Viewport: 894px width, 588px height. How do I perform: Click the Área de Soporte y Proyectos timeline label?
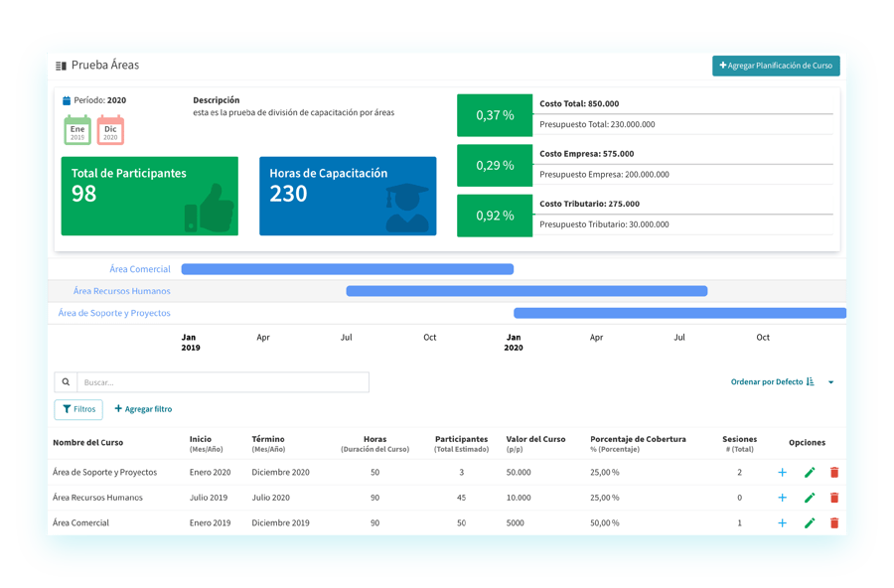tap(114, 313)
